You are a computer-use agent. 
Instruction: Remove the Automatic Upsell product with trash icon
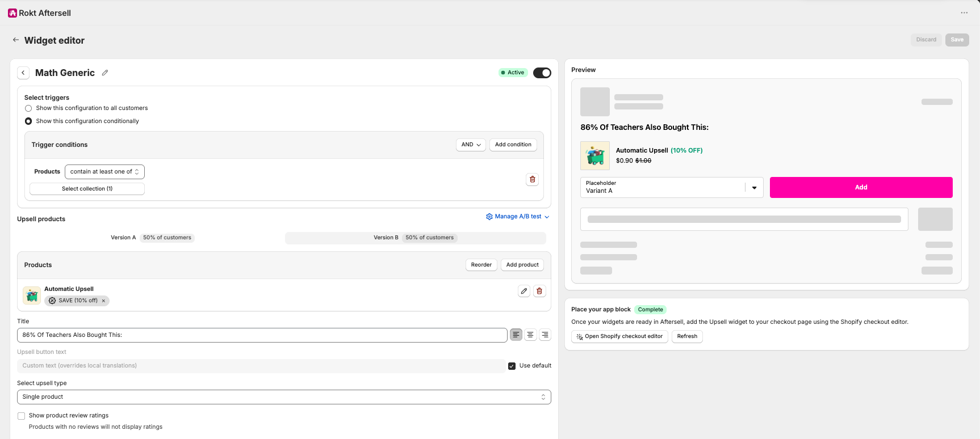click(x=539, y=291)
